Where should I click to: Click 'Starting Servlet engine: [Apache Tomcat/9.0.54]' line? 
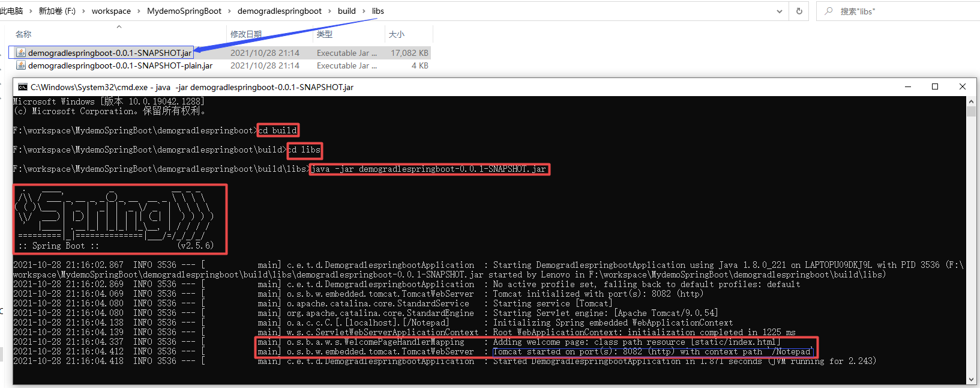606,313
